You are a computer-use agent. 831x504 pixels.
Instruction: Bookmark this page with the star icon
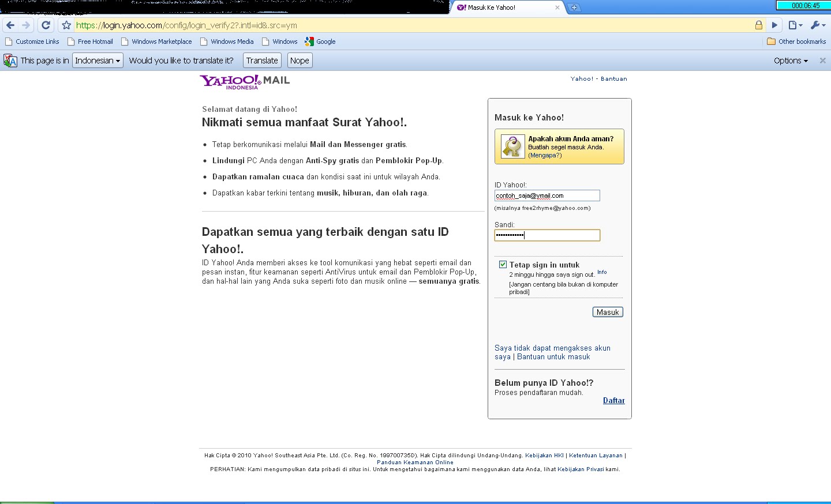[66, 25]
